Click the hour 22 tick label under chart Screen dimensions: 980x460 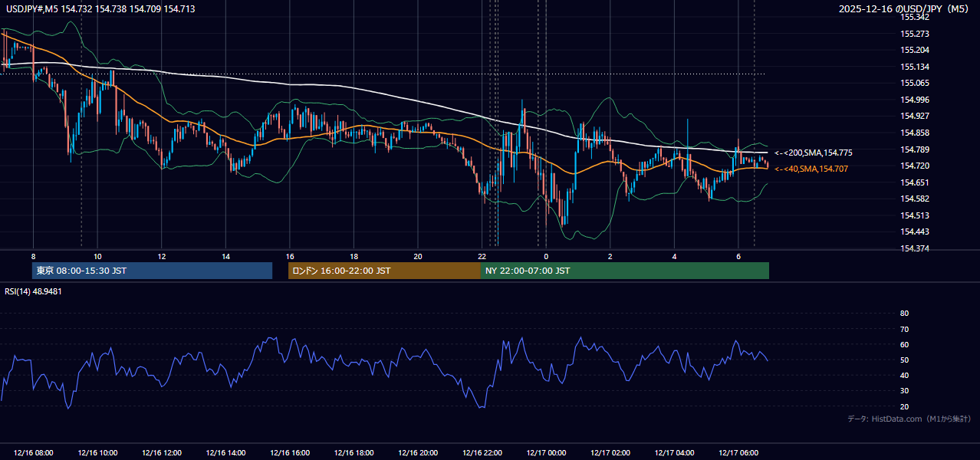pos(482,256)
